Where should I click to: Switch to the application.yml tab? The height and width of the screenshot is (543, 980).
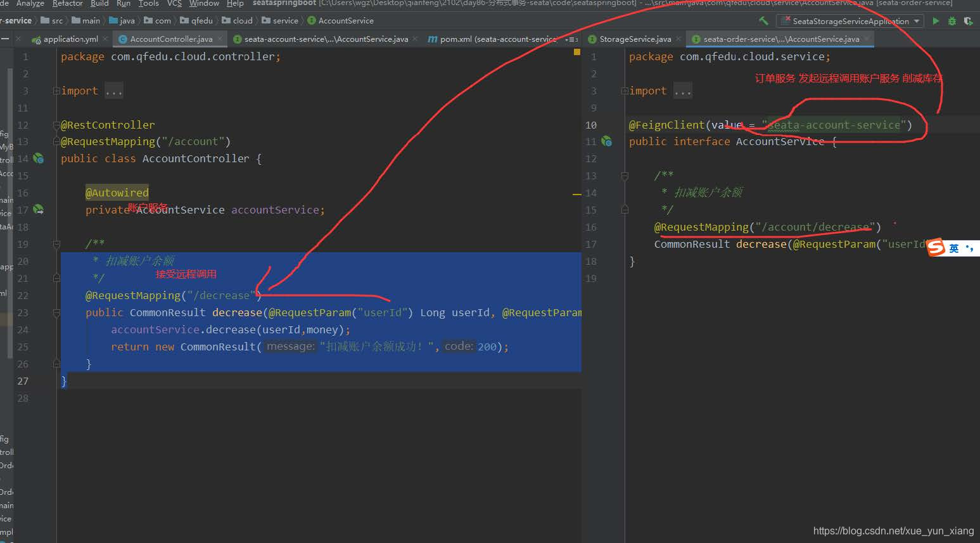coord(70,39)
